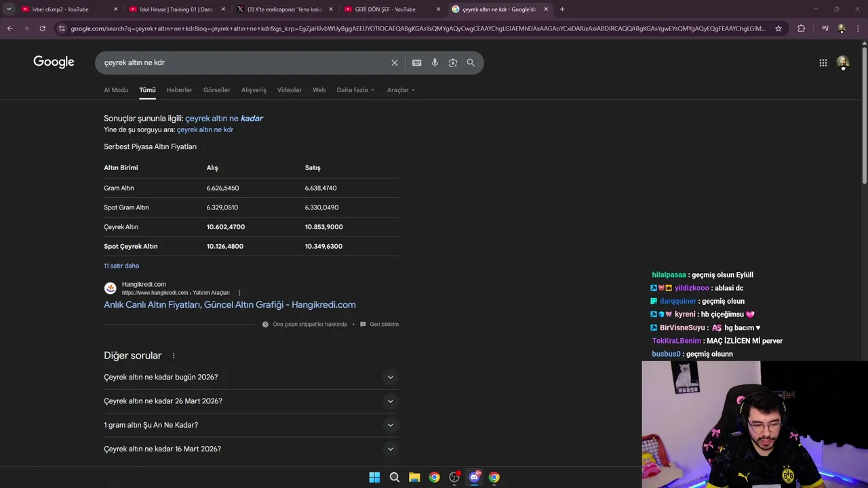Click the Çeyrek Altın satış value 10.853,9000
This screenshot has width=868, height=488.
click(x=324, y=227)
